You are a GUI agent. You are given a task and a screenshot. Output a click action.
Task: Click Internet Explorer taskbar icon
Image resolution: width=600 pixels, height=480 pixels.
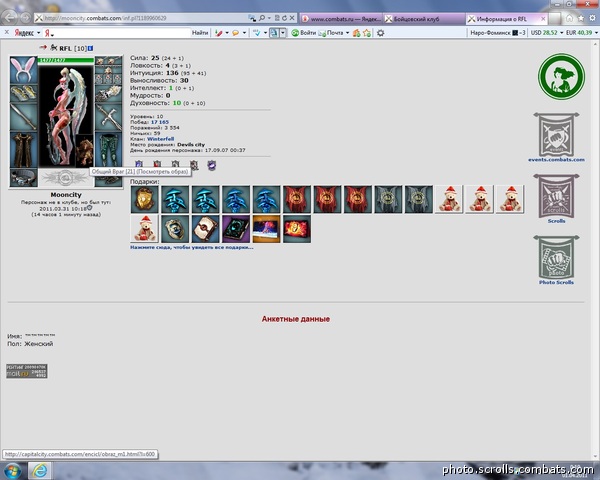click(x=40, y=471)
